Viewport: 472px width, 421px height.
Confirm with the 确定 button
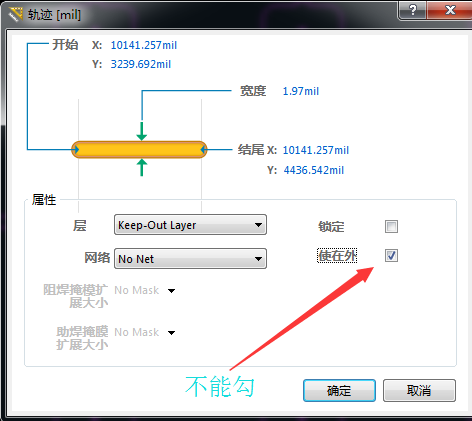pyautogui.click(x=339, y=390)
